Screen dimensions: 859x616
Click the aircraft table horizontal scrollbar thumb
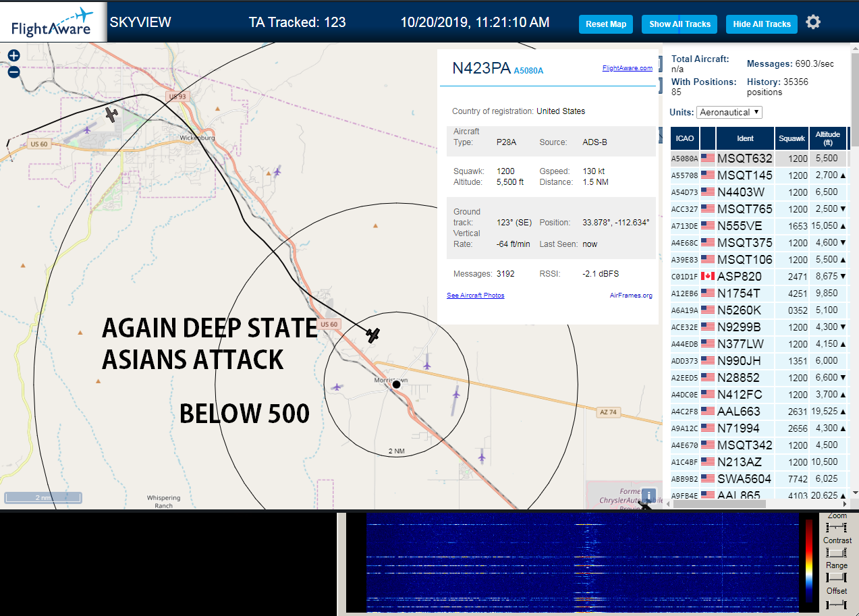tap(721, 504)
